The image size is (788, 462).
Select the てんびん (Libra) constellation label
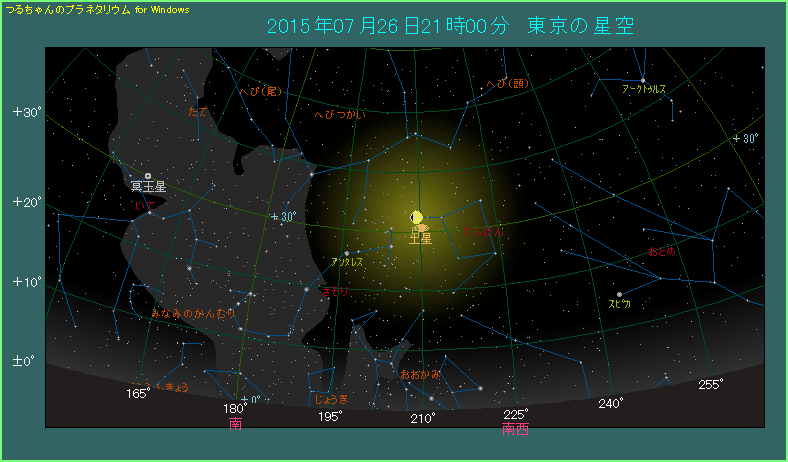(x=482, y=232)
